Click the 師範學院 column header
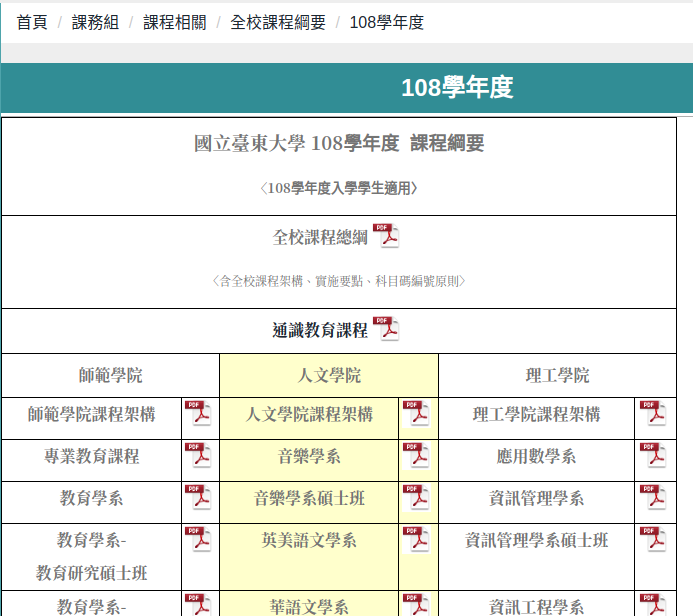Image resolution: width=693 pixels, height=616 pixels. (110, 375)
